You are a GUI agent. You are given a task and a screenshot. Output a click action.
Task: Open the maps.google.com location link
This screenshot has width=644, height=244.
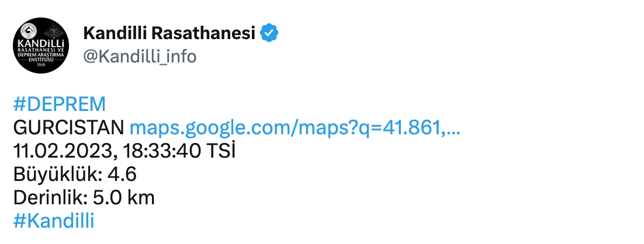pos(295,128)
